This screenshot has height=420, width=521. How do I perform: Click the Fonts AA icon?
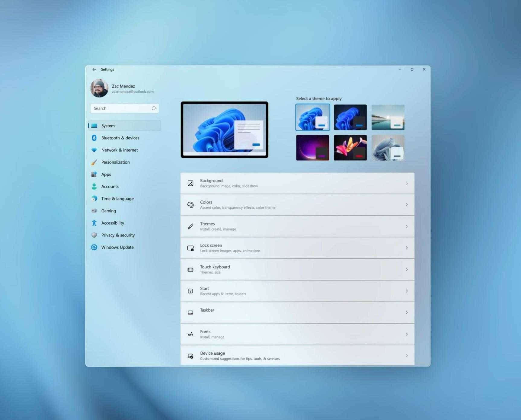(x=190, y=334)
